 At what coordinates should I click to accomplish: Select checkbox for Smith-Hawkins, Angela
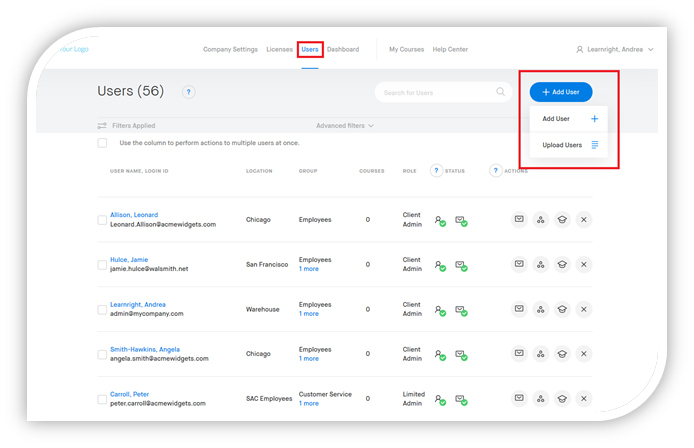pyautogui.click(x=102, y=354)
